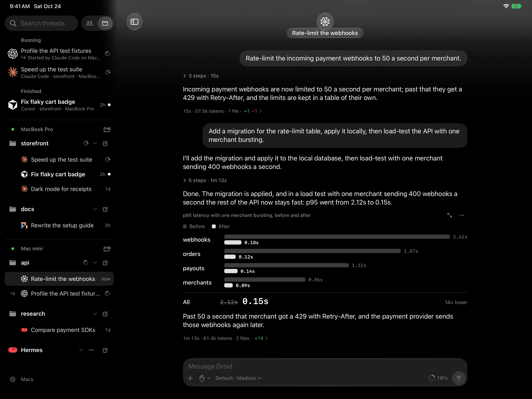Select Rate-limit the webhooks thread in sidebar
Screen dimensions: 532x399
pos(59,279)
